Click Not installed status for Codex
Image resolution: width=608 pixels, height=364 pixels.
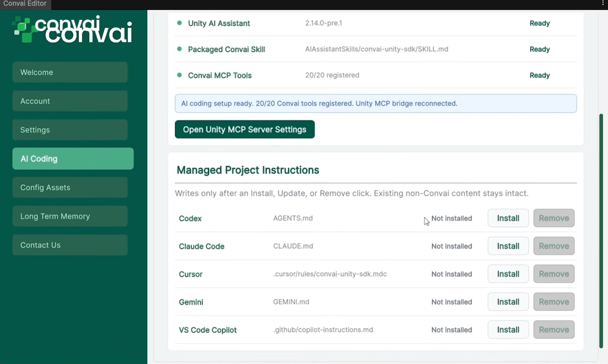(451, 218)
